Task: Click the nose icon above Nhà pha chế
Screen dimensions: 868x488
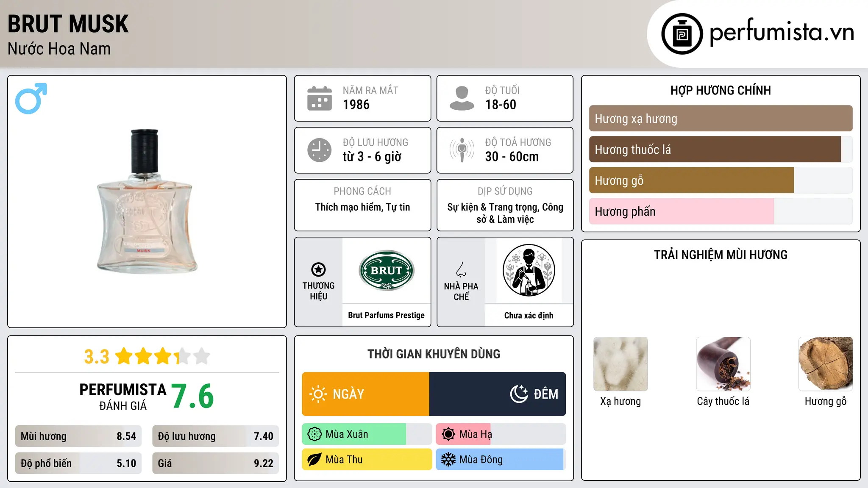Action: coord(461,269)
